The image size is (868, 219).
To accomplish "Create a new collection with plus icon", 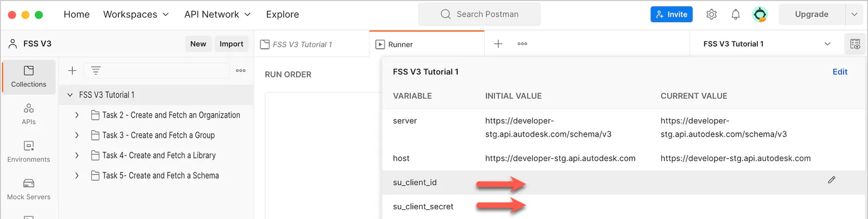I will point(72,70).
